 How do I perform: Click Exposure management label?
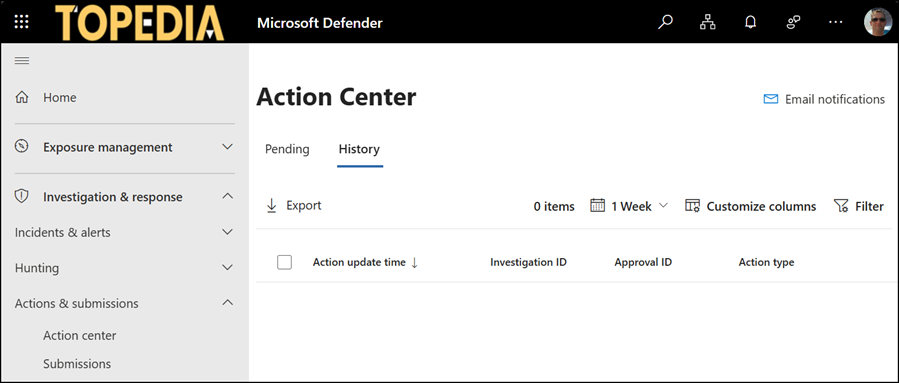click(108, 147)
